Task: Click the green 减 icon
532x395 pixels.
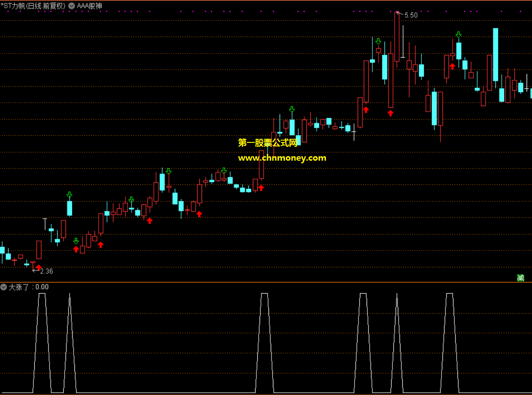Action: (x=520, y=278)
